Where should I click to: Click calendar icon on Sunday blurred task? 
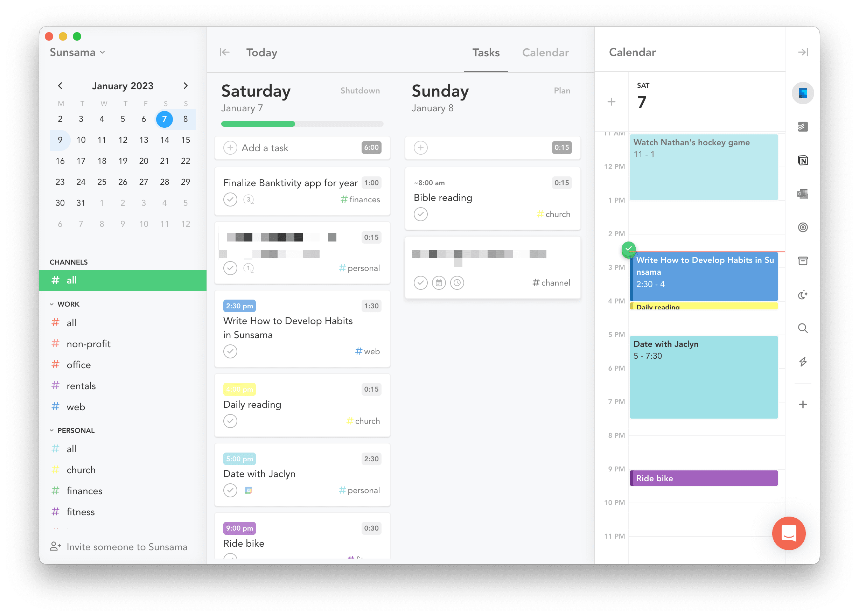coord(439,283)
